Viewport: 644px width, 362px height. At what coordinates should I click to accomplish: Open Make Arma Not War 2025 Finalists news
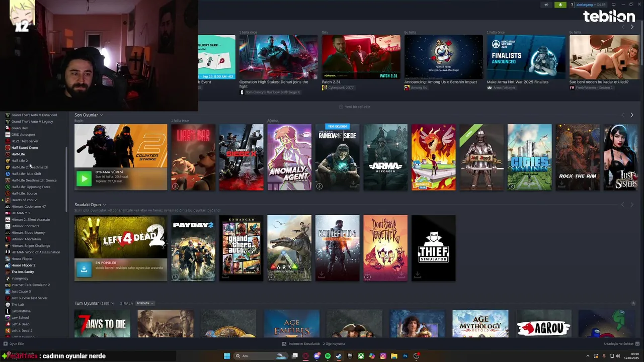click(x=526, y=57)
